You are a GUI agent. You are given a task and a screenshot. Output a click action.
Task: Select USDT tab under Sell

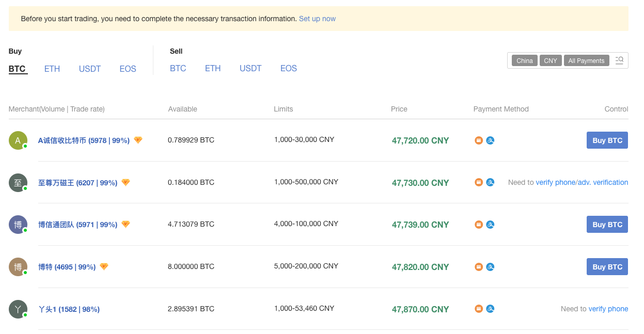[250, 68]
